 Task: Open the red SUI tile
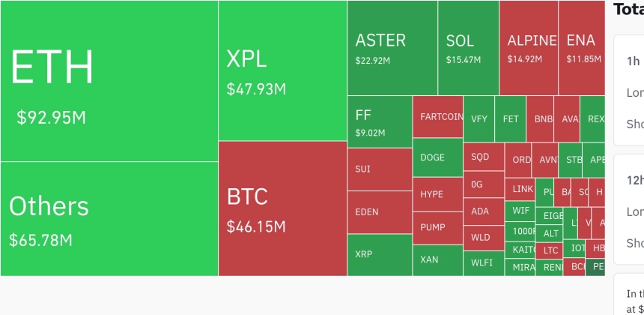380,169
